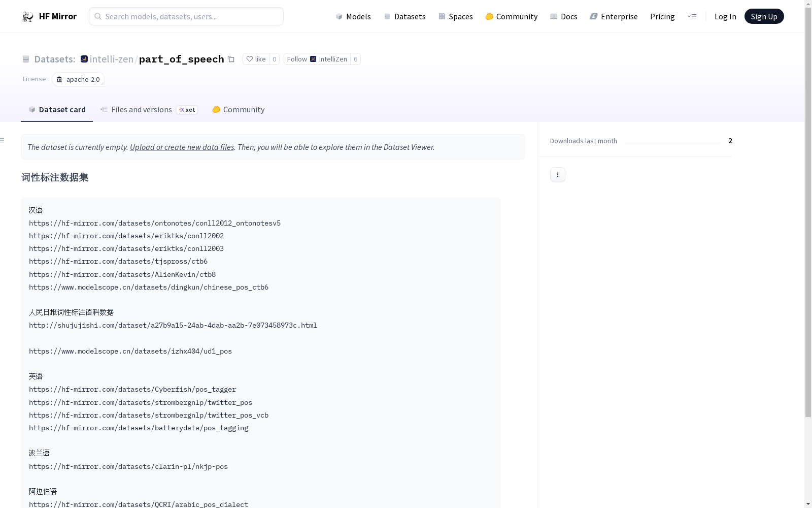Image resolution: width=812 pixels, height=508 pixels.
Task: Click the 词性标注数据集 heading
Action: coord(55,177)
